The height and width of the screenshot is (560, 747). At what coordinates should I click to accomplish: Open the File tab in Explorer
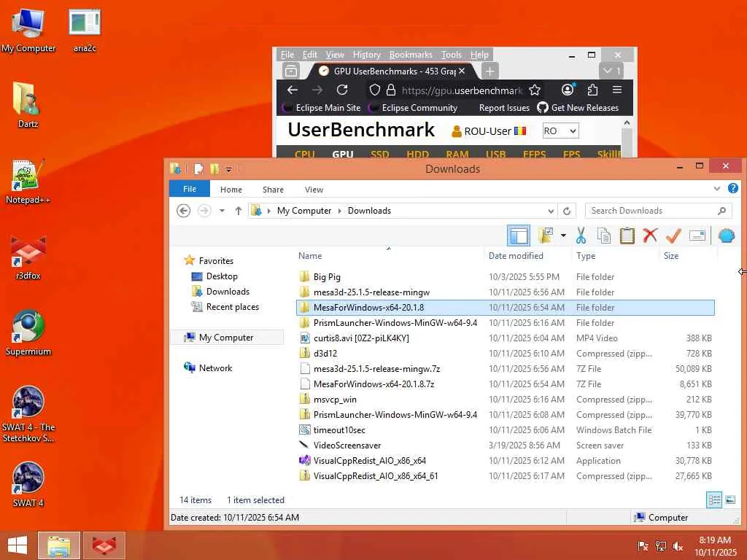click(x=190, y=189)
